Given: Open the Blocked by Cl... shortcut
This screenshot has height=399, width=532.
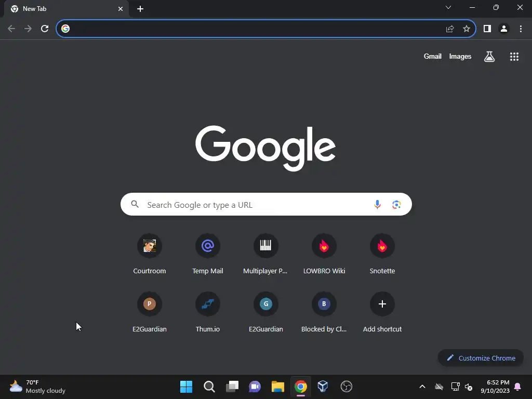Looking at the screenshot, I should (324, 312).
